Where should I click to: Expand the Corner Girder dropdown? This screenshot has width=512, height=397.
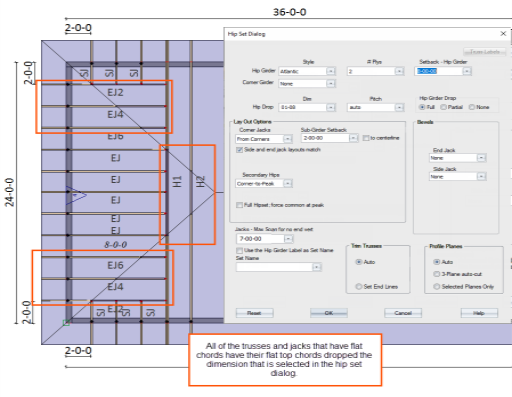[x=330, y=84]
